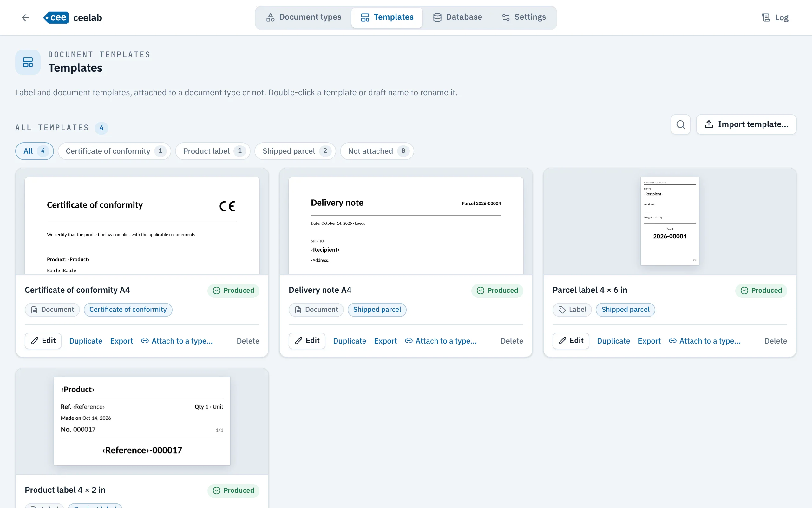The height and width of the screenshot is (508, 812).
Task: Filter by Not attached chip
Action: 377,151
